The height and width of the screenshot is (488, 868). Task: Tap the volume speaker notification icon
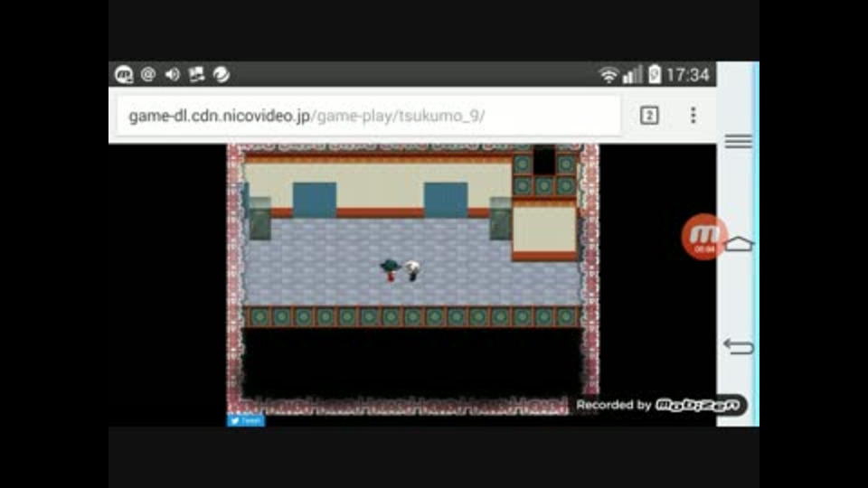coord(172,74)
